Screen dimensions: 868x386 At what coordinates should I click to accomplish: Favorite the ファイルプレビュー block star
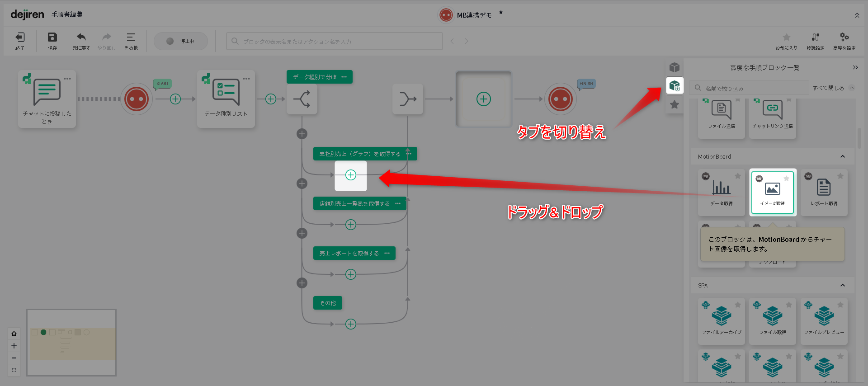840,305
